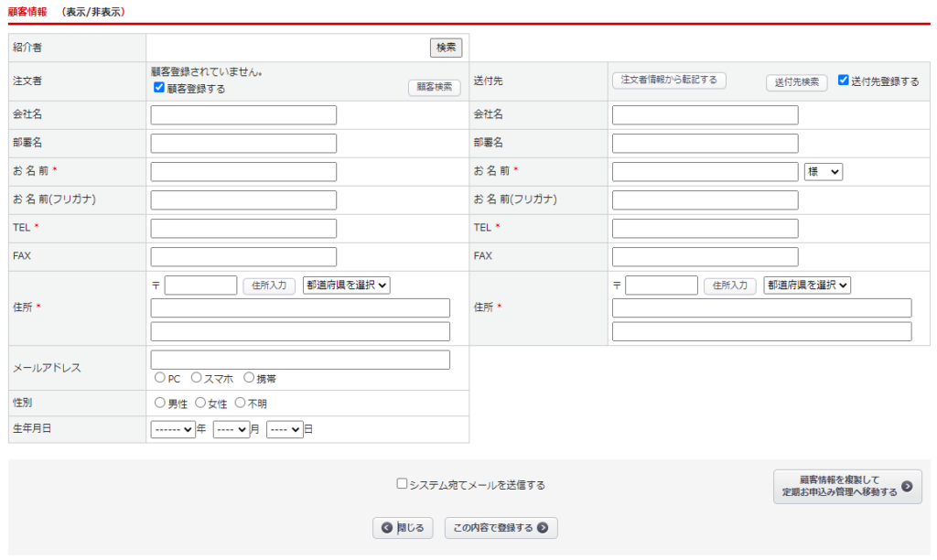Enable システム宛てメールを送信する checkbox
The height and width of the screenshot is (560, 937).
402,484
